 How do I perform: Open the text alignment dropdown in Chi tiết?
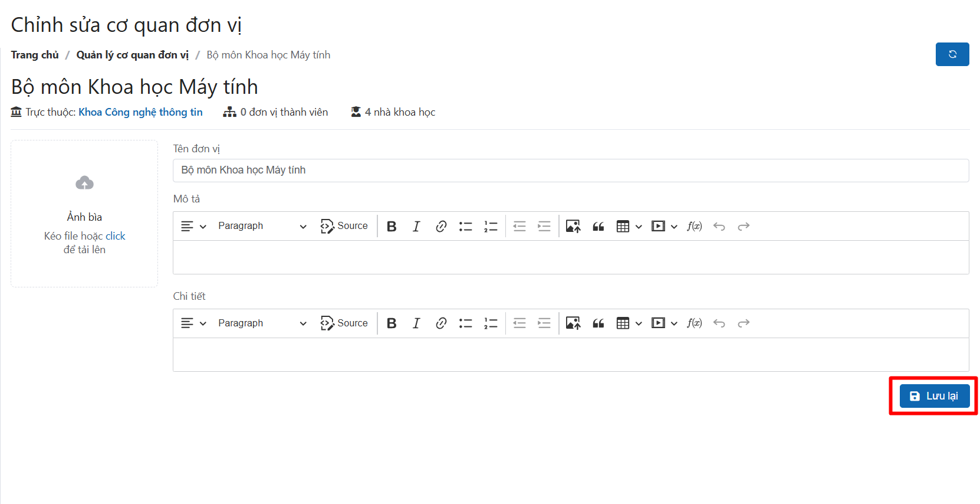[193, 323]
